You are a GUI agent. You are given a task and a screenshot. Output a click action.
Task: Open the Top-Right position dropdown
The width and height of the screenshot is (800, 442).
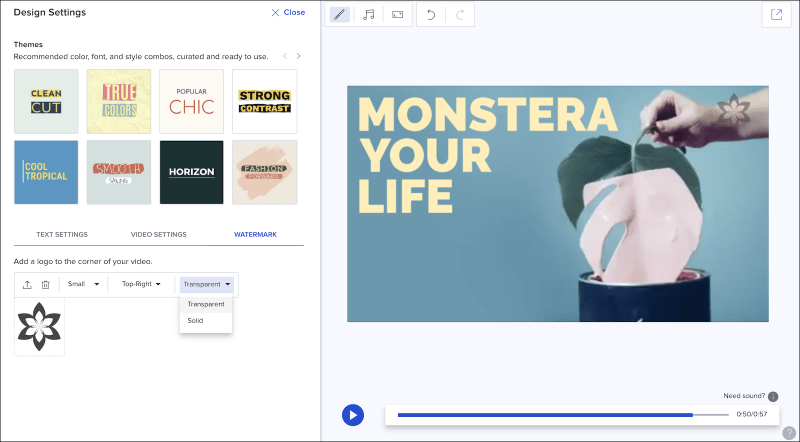click(141, 285)
